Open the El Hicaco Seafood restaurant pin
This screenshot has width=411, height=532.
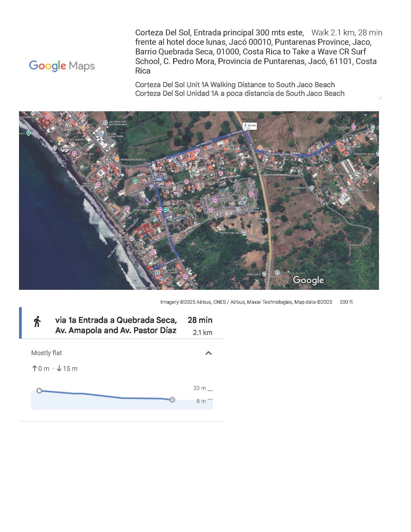(x=60, y=140)
